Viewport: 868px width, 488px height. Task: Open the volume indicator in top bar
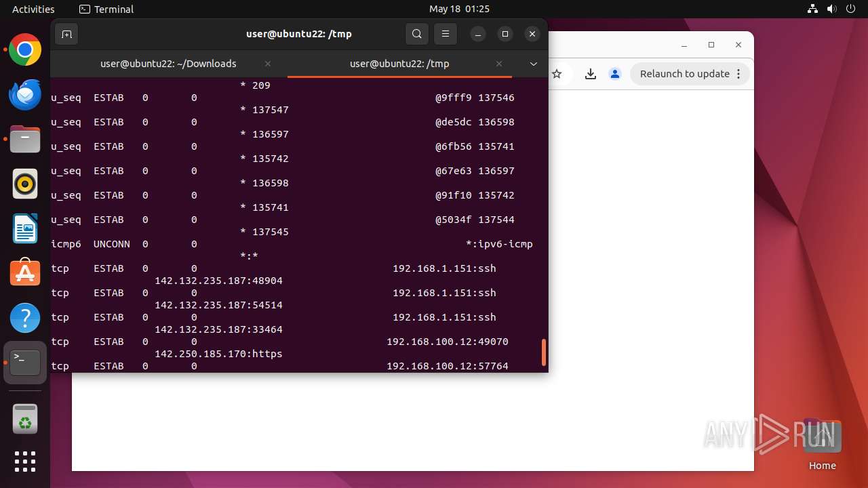click(x=831, y=9)
